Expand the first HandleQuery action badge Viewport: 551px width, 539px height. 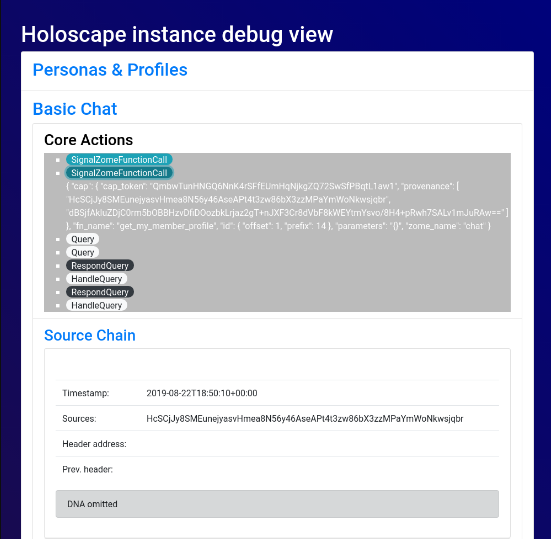point(97,279)
